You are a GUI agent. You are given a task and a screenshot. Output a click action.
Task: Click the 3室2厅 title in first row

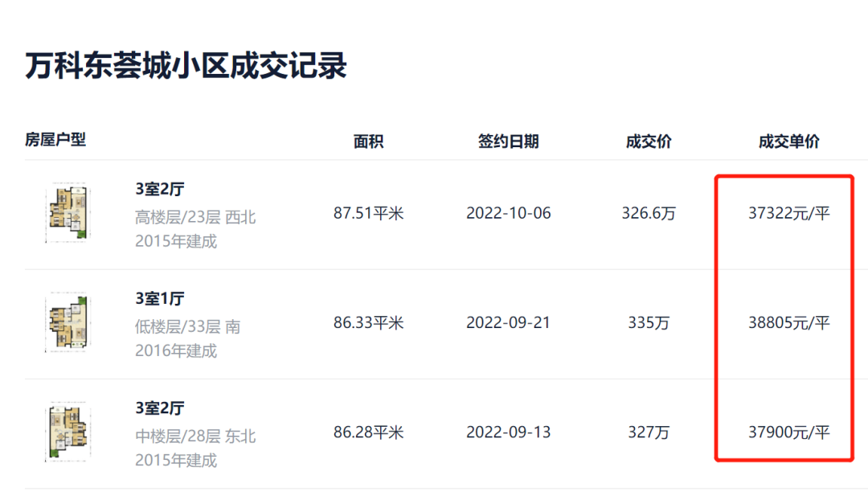(160, 190)
